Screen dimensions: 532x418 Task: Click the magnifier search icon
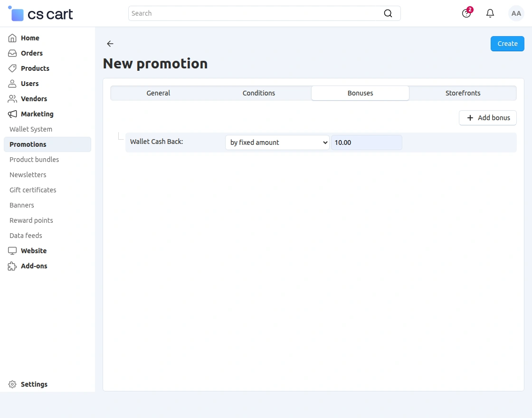388,13
